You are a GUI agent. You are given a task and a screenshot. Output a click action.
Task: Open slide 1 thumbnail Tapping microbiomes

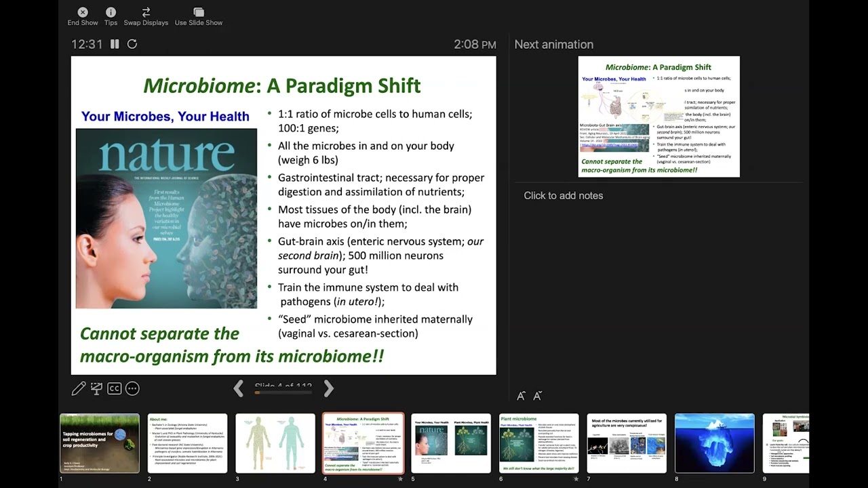[x=100, y=443]
